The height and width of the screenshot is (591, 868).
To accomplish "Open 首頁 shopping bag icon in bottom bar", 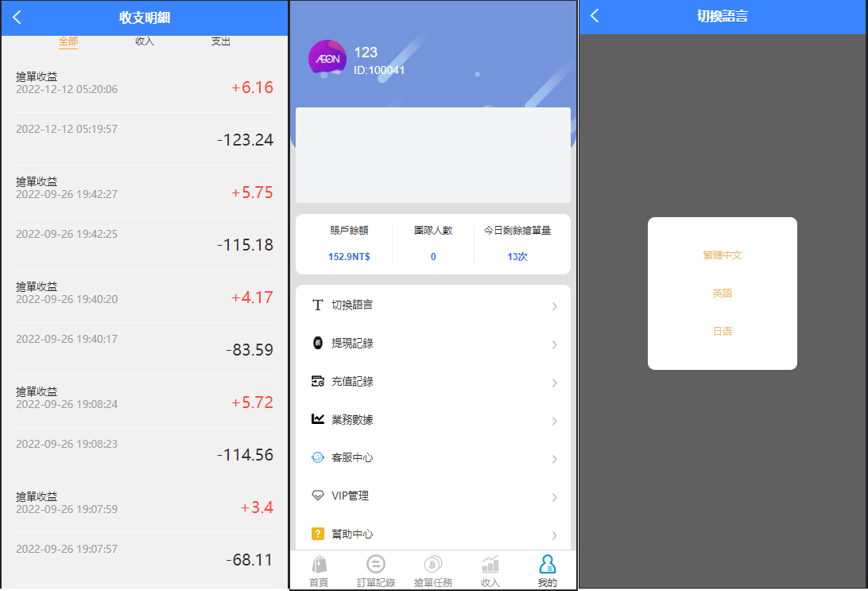I will [x=319, y=565].
